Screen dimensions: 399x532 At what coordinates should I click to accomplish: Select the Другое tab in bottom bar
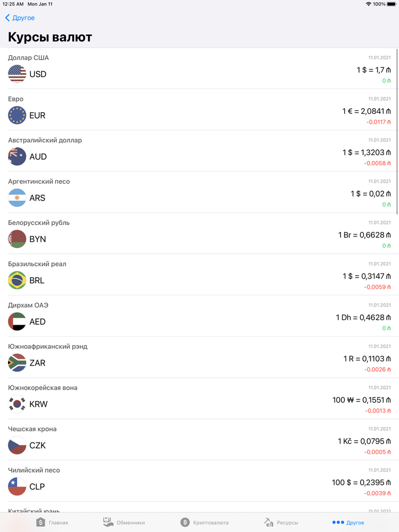[x=348, y=522]
